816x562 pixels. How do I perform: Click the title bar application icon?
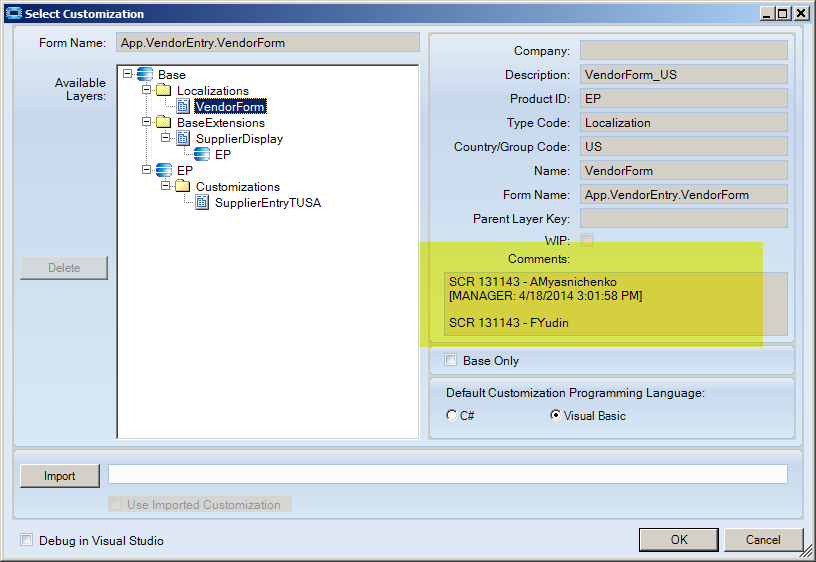[14, 13]
